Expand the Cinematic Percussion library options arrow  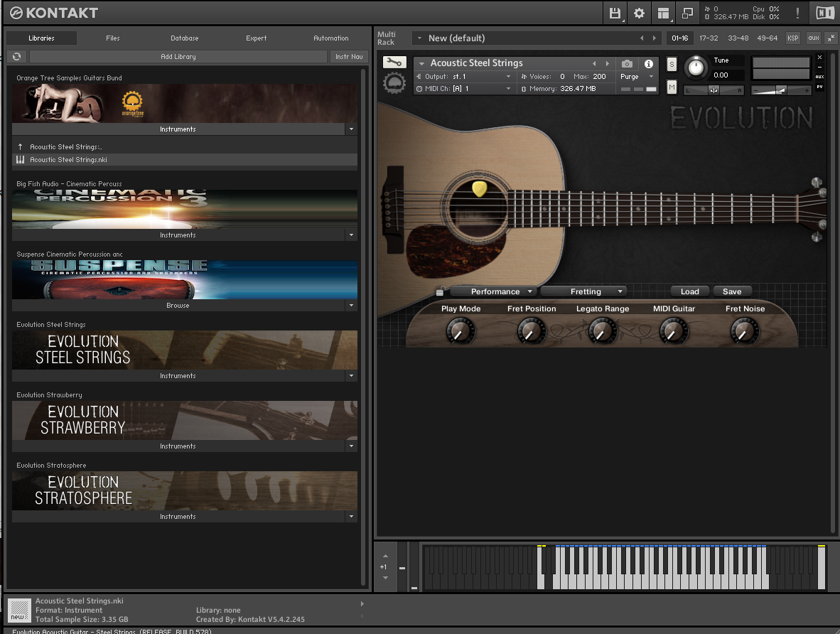pyautogui.click(x=352, y=235)
